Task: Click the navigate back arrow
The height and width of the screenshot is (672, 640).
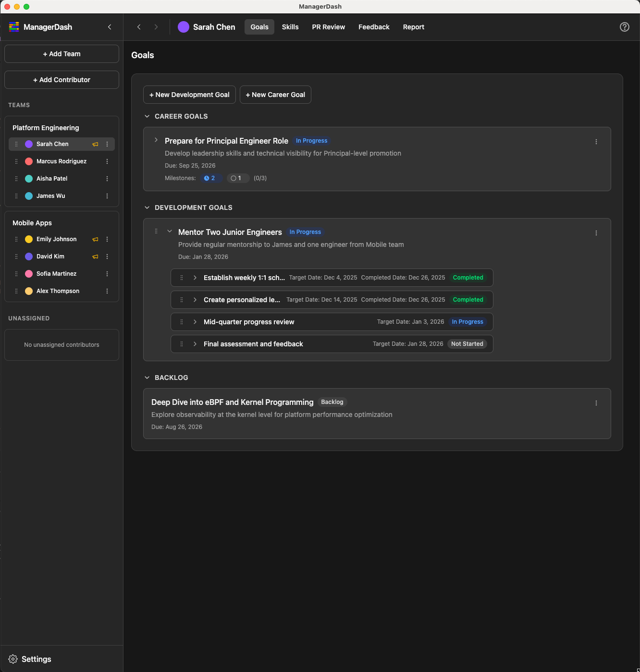Action: click(139, 27)
